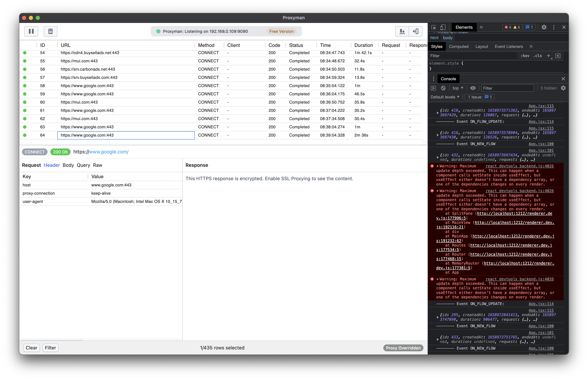Click the Filter button in the footer
Image resolution: width=588 pixels, height=380 pixels.
click(50, 348)
